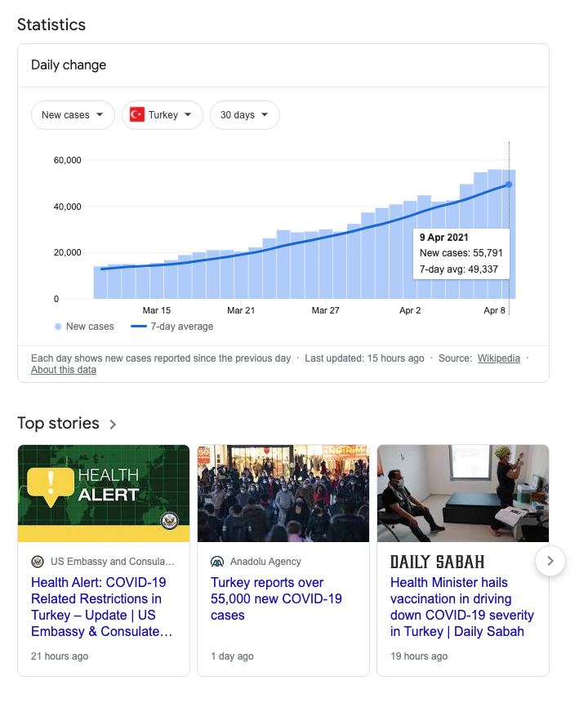
Task: Click the 1 day ago timestamp
Action: point(232,656)
